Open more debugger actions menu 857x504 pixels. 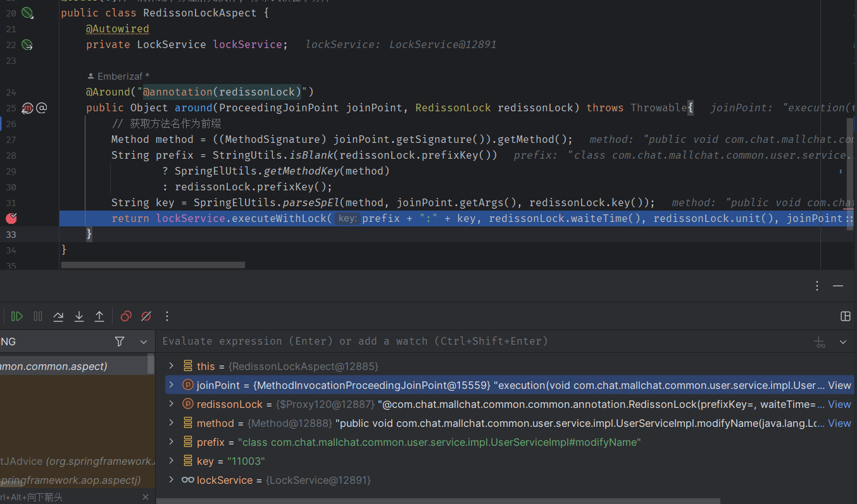click(x=167, y=316)
